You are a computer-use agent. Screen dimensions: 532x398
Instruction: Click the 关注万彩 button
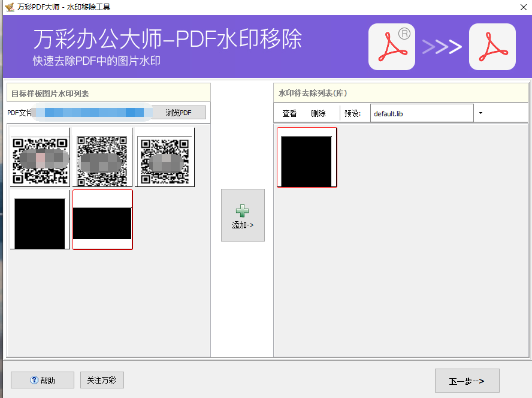point(102,380)
